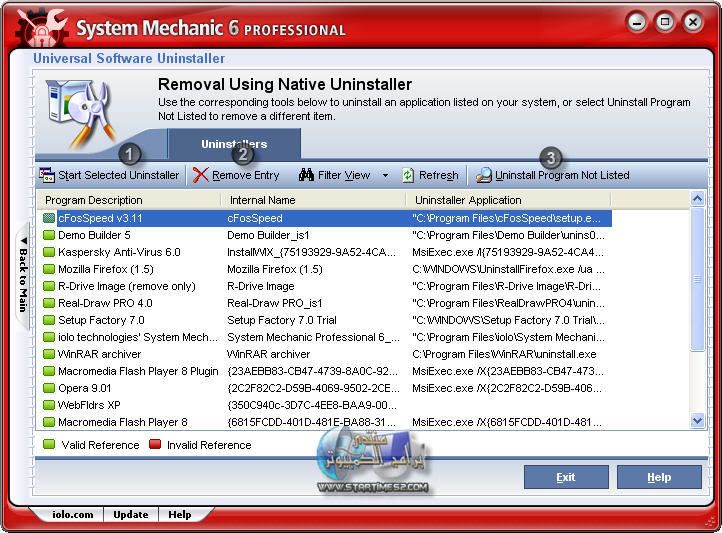Click the Filter View label
Viewport: 722px width, 533px height.
[344, 175]
